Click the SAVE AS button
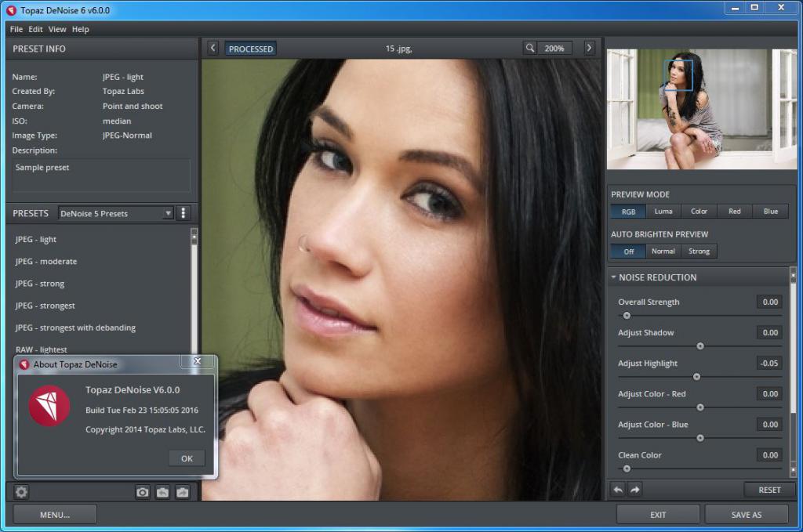 point(747,515)
